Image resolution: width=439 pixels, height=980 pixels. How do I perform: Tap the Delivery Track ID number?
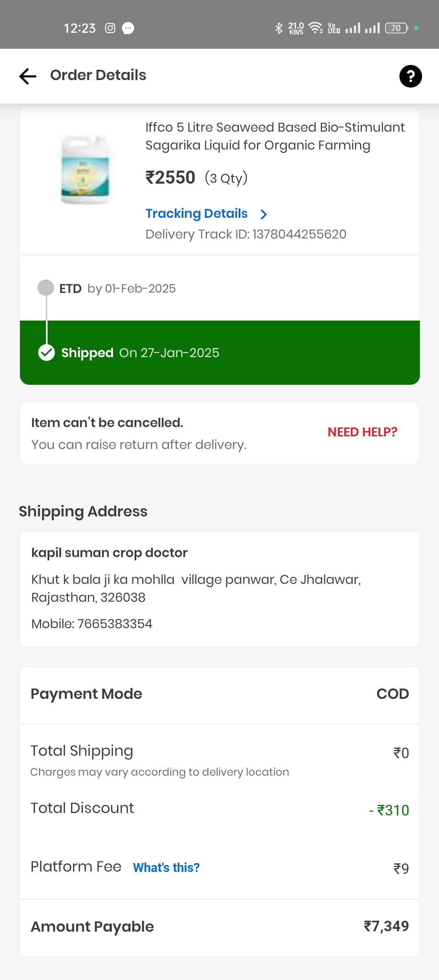click(x=299, y=234)
